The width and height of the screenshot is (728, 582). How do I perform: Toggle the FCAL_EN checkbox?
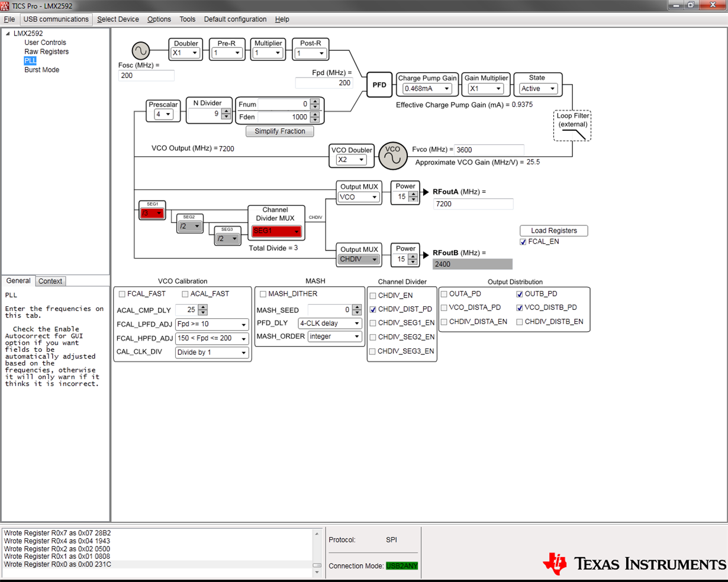pos(523,242)
